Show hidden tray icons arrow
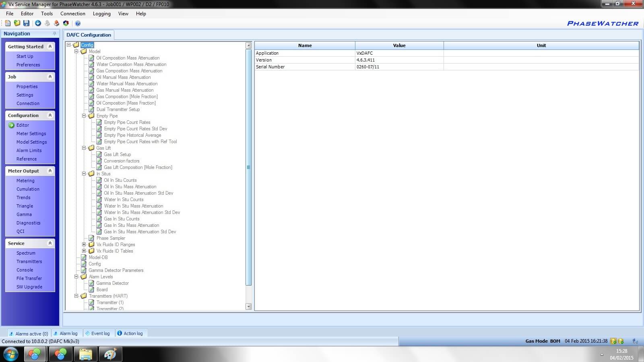This screenshot has width=644, height=362. 602,354
